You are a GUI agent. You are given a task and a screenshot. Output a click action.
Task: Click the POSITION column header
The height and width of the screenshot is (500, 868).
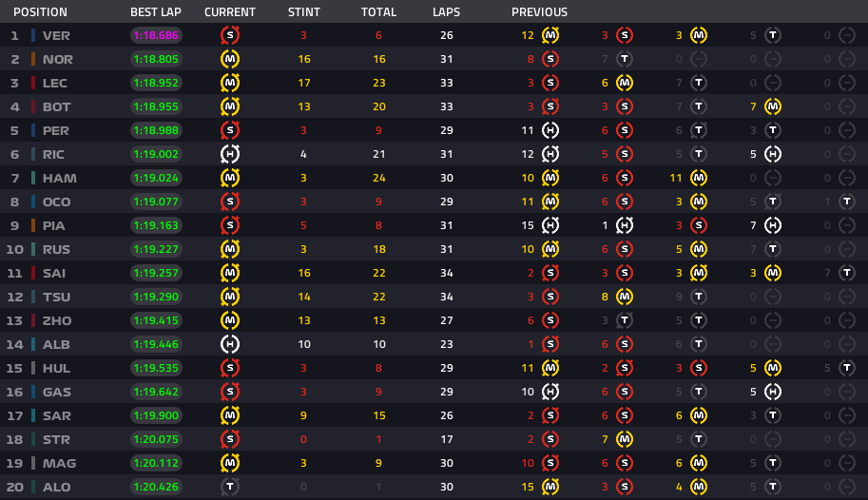pyautogui.click(x=40, y=11)
